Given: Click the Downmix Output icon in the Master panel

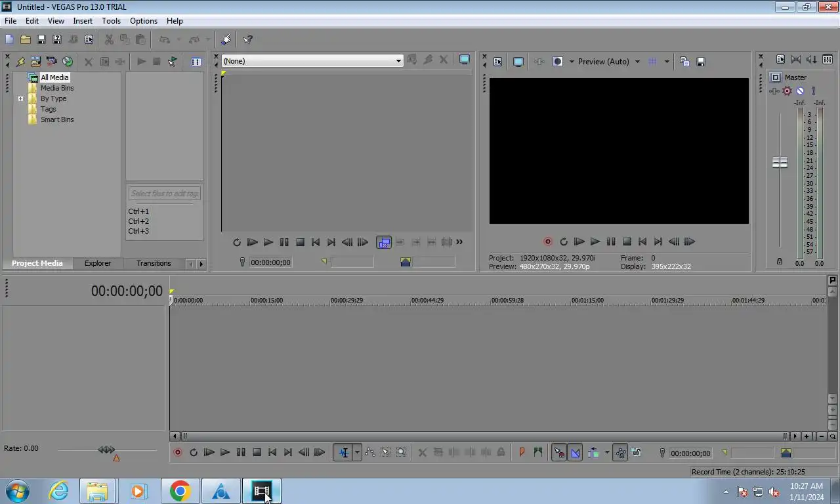Looking at the screenshot, I should [x=796, y=59].
